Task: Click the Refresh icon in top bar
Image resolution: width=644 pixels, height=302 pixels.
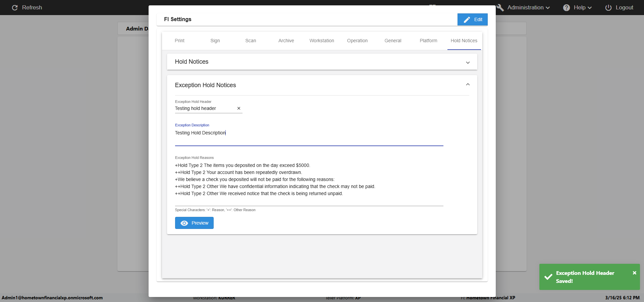Action: coord(15,8)
